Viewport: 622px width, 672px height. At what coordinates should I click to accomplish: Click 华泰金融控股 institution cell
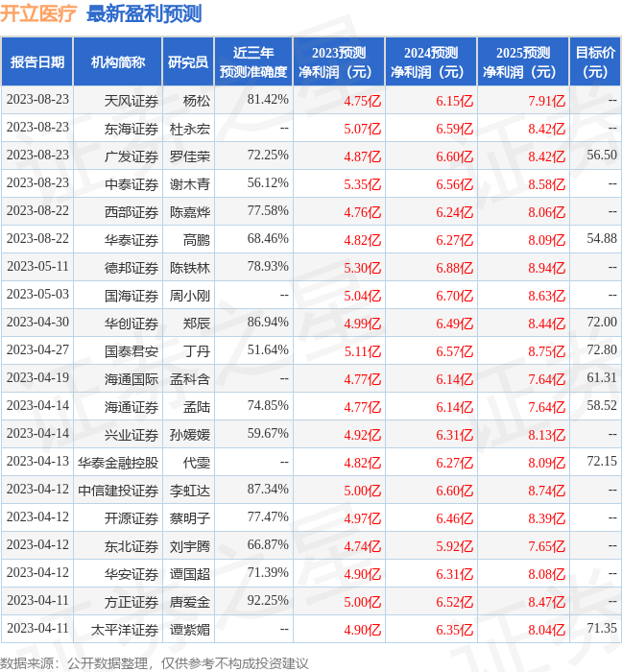[118, 463]
